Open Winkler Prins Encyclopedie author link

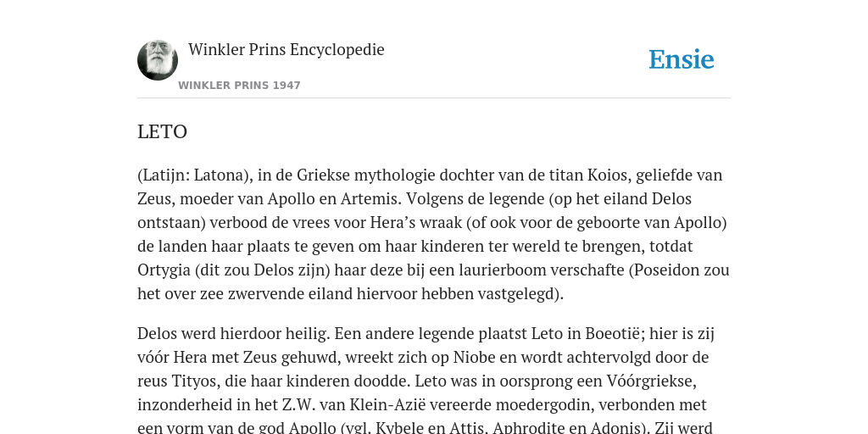point(287,49)
